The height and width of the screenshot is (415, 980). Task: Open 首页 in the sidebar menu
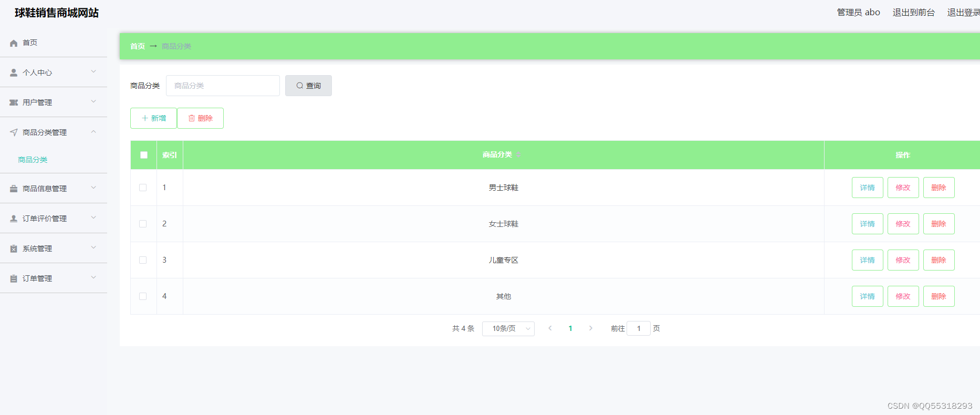pos(54,43)
